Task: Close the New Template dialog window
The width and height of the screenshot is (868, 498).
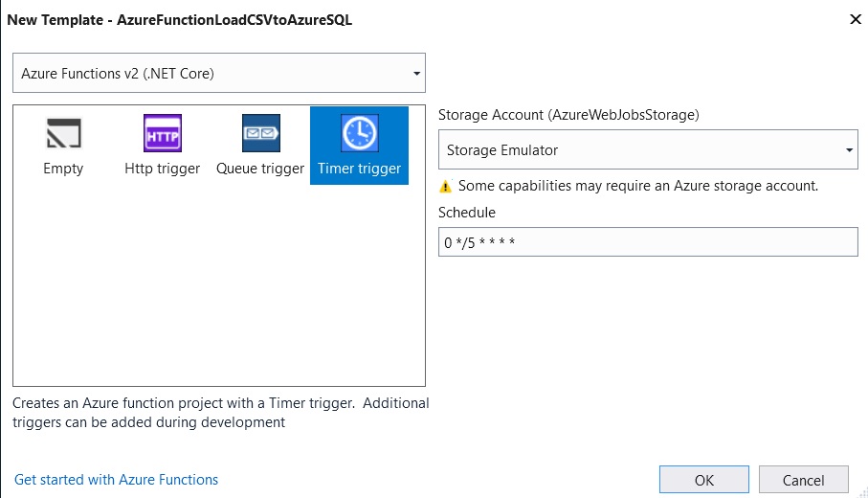Action: coord(856,19)
